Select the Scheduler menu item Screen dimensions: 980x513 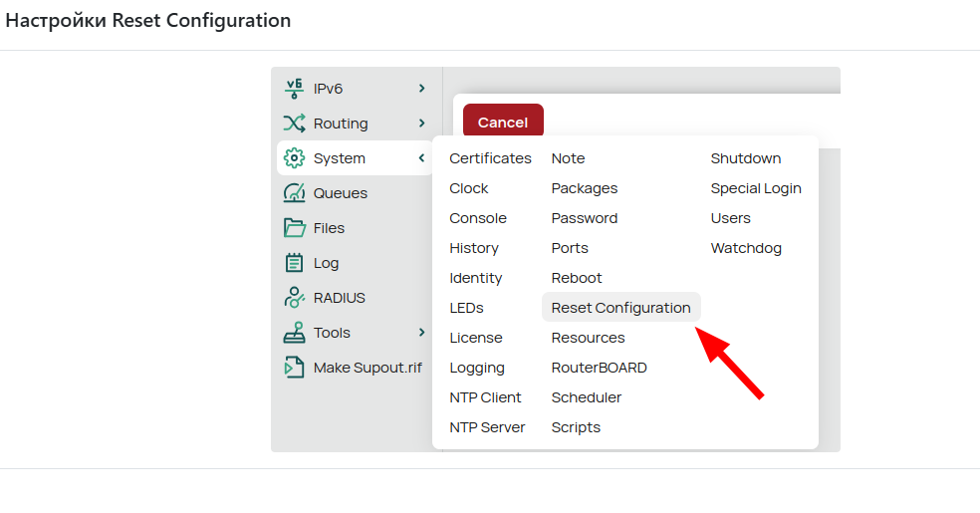[586, 397]
